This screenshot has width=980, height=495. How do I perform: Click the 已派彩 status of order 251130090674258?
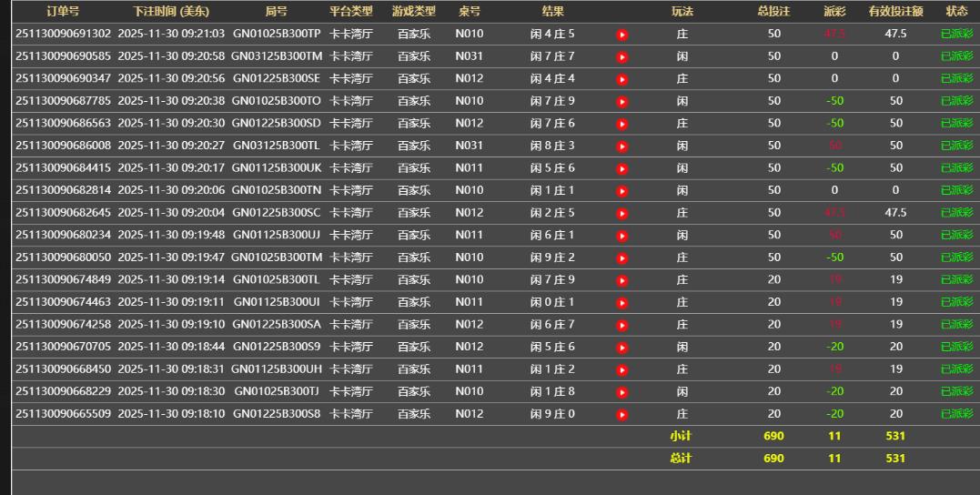coord(956,325)
